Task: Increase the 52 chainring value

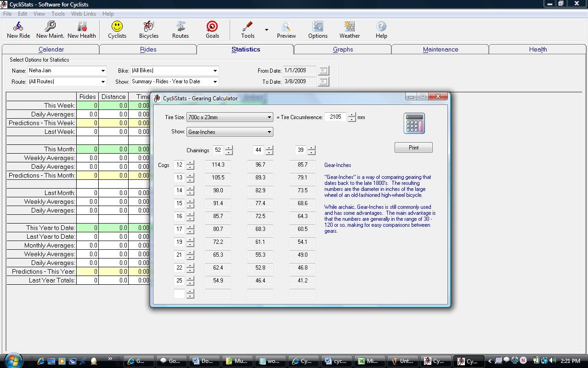Action: tap(229, 148)
